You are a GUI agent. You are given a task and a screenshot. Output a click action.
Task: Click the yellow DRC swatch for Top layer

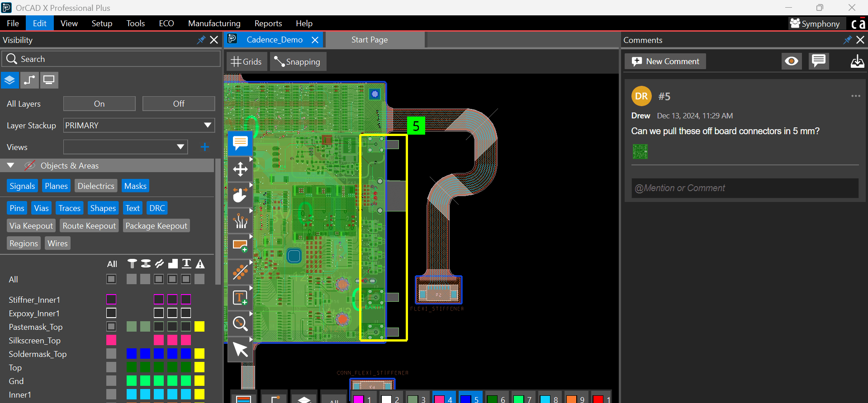(x=199, y=367)
